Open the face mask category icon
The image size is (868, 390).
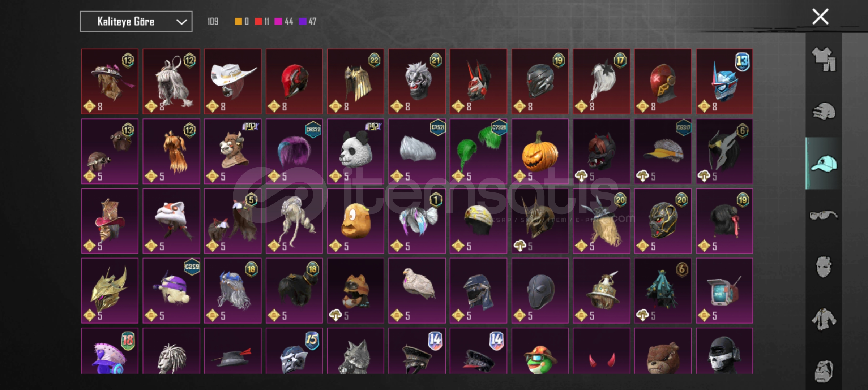coord(824,267)
